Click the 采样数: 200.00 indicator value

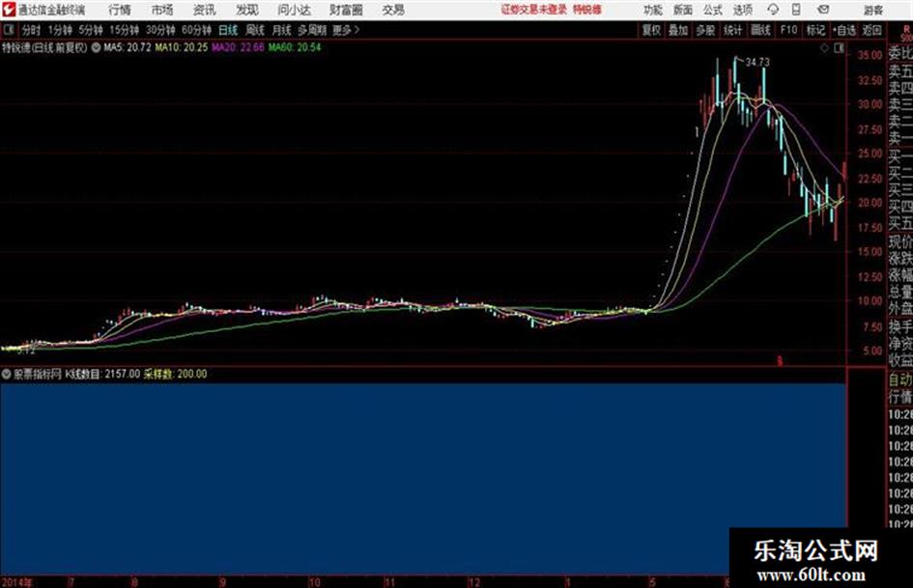(175, 375)
